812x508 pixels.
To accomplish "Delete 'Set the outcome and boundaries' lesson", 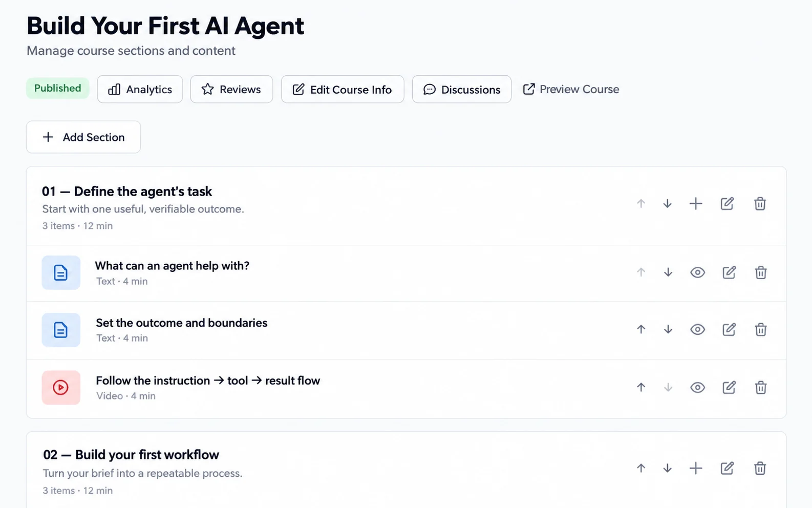I will pyautogui.click(x=761, y=329).
